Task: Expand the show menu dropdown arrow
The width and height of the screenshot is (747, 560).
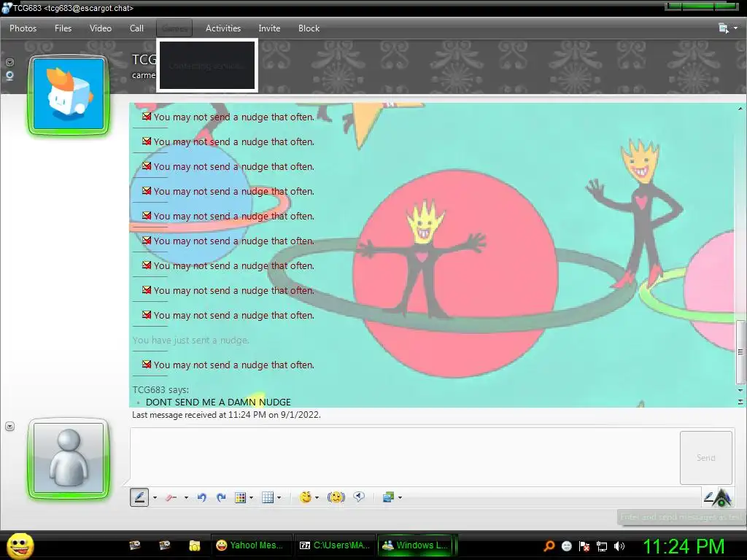Action: [736, 28]
